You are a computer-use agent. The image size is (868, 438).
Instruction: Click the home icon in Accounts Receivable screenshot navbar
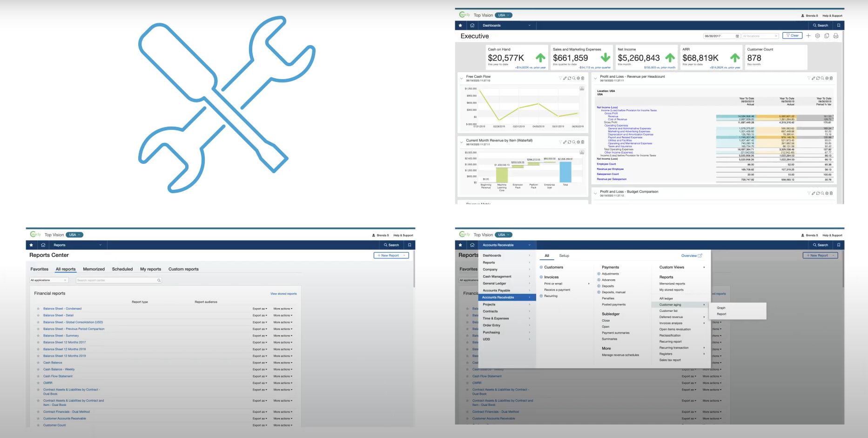pyautogui.click(x=472, y=245)
